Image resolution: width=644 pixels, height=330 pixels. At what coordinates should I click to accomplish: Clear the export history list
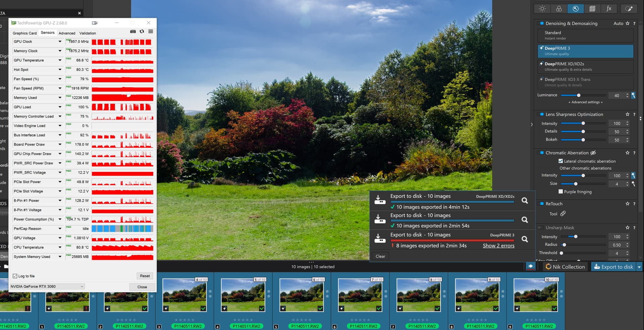[380, 256]
